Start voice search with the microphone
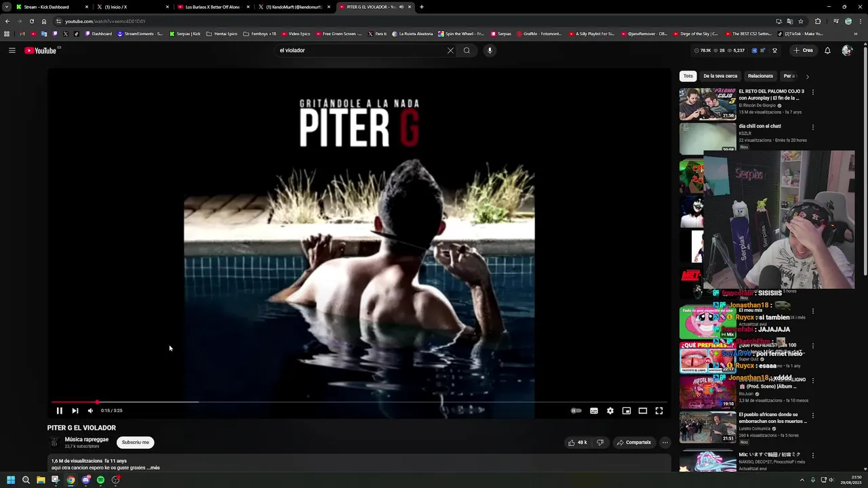 490,50
